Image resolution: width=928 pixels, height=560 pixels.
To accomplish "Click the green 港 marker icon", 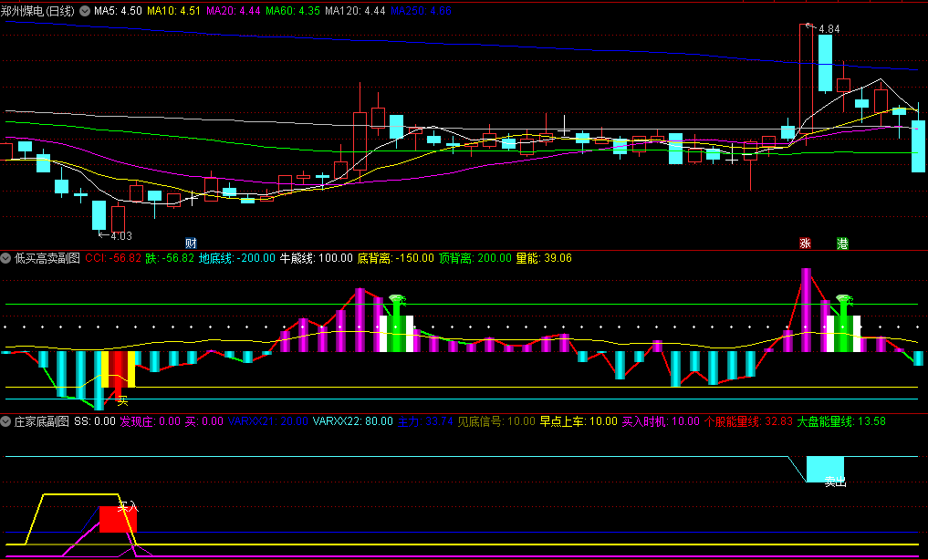I will [842, 243].
